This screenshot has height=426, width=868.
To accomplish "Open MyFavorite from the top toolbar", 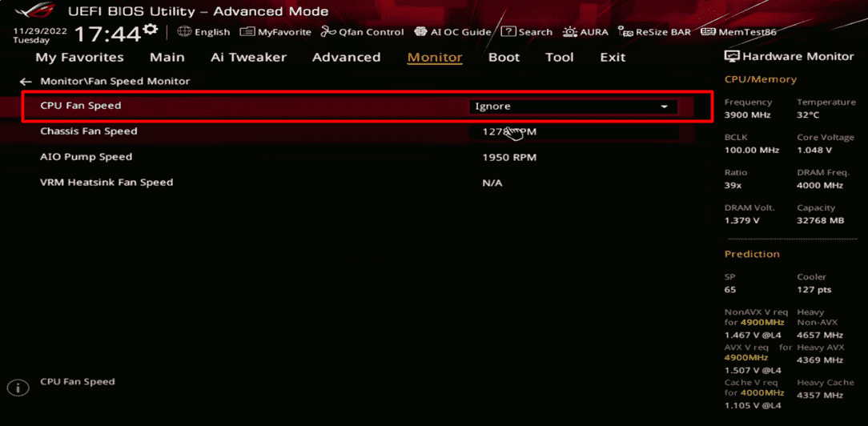I will 275,32.
